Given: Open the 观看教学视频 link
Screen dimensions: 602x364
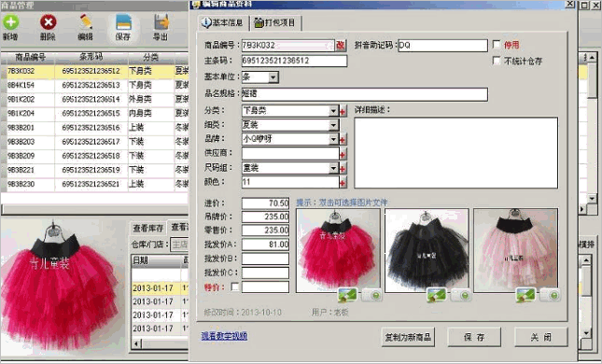Looking at the screenshot, I should 224,336.
